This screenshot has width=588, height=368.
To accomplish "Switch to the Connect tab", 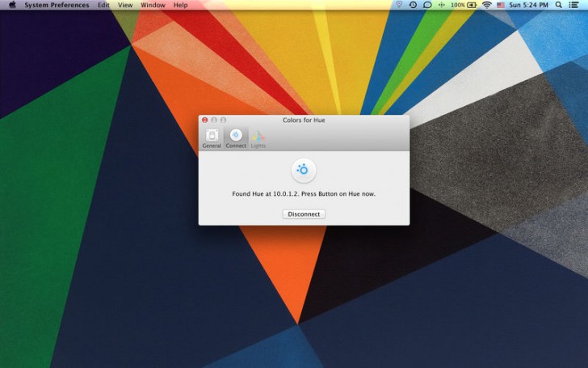I will tap(236, 138).
